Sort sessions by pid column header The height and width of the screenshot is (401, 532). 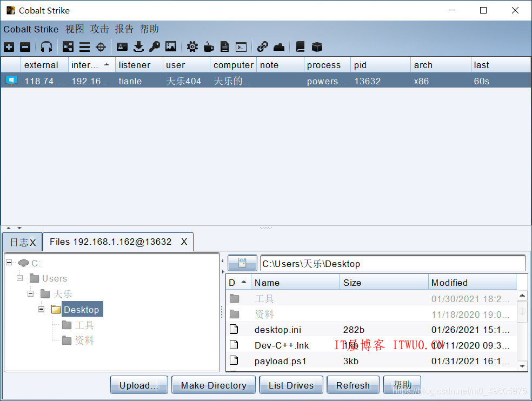coord(380,65)
